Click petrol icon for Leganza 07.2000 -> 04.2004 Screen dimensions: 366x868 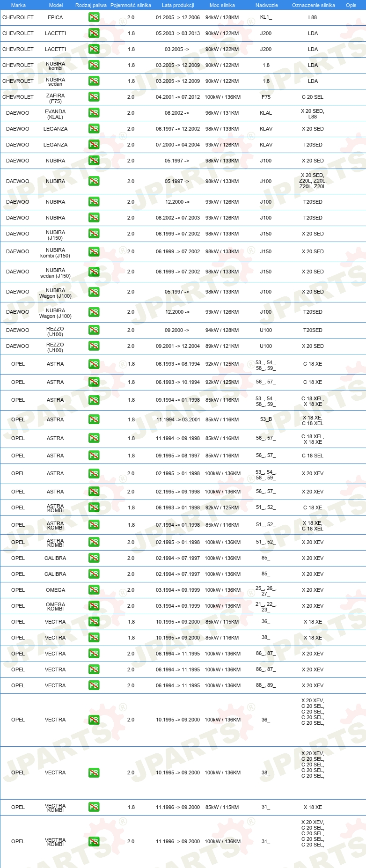94,145
